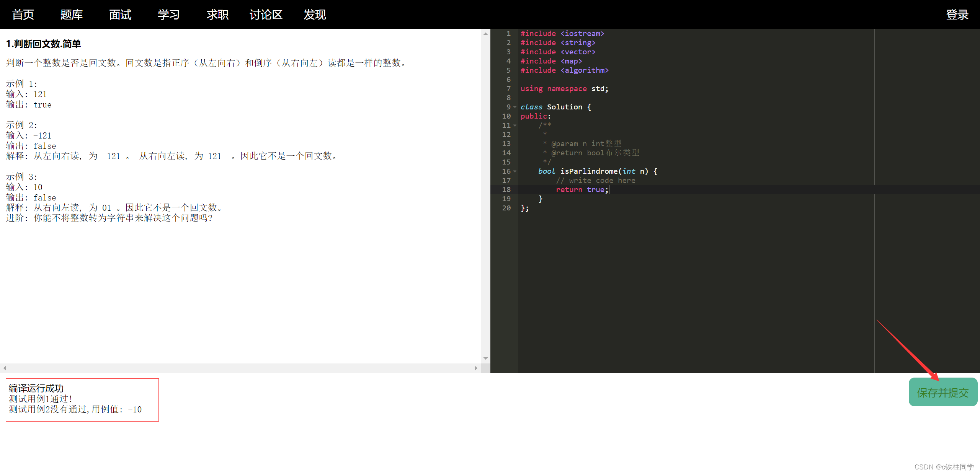
Task: Click the 示例 1: heading text
Action: (21, 84)
